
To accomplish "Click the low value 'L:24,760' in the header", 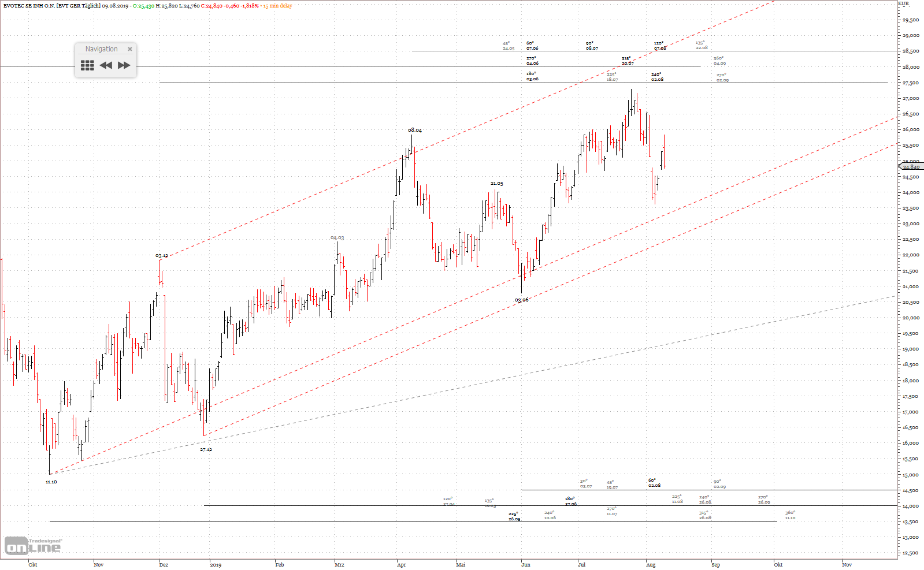I will [x=189, y=6].
